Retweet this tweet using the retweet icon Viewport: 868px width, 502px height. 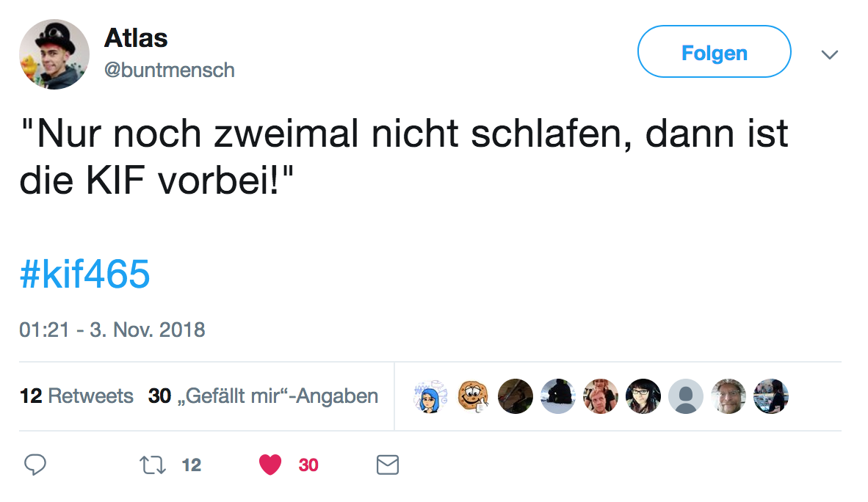click(x=153, y=465)
